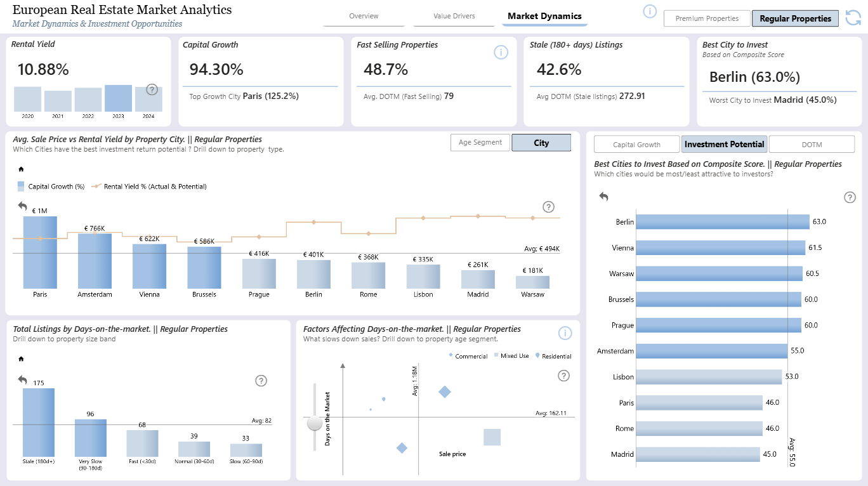This screenshot has width=868, height=486.
Task: Click the back arrow in the Best Cities chart
Action: (x=603, y=197)
